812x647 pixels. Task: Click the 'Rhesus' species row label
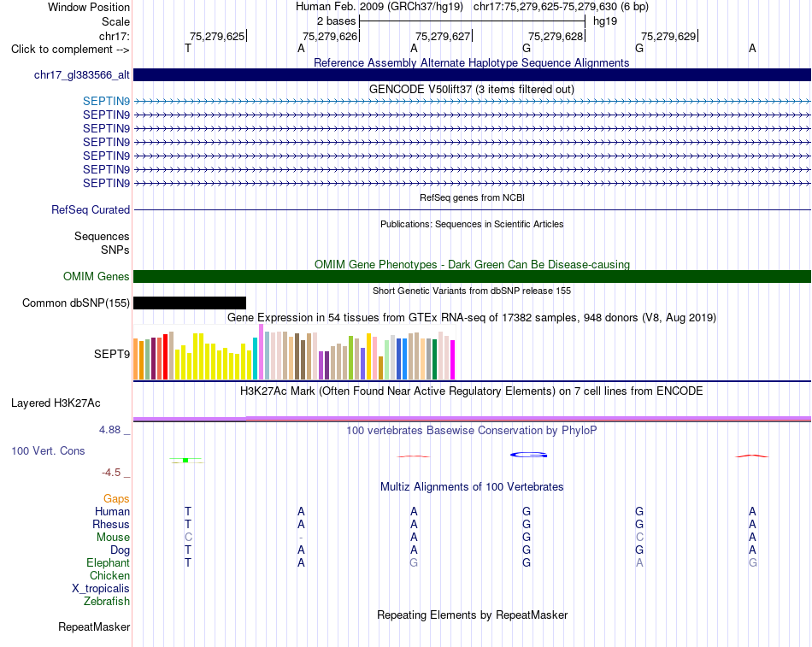point(111,524)
